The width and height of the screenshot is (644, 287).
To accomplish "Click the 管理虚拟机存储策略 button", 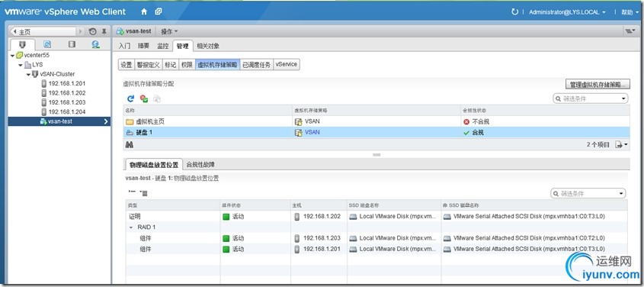I will 598,85.
